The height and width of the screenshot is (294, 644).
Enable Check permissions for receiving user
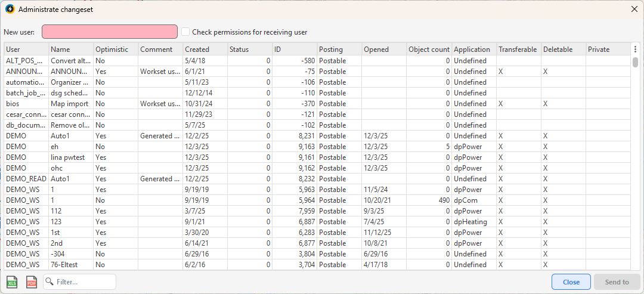(x=186, y=32)
